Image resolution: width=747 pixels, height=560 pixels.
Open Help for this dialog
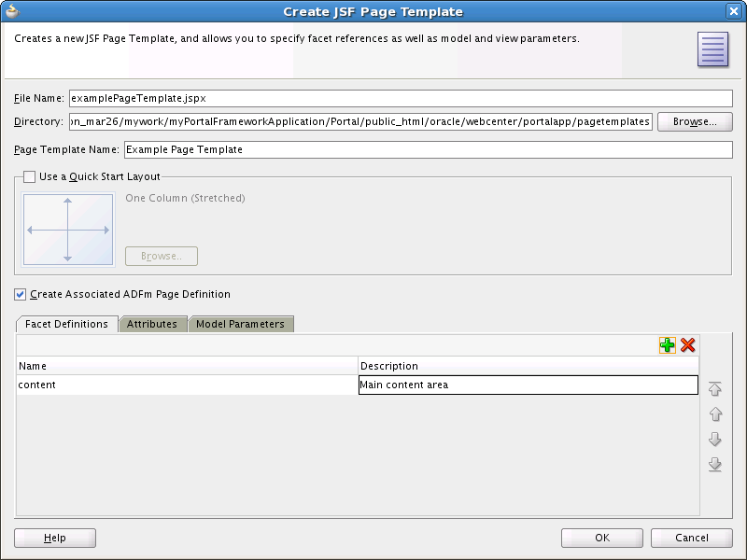coord(55,539)
